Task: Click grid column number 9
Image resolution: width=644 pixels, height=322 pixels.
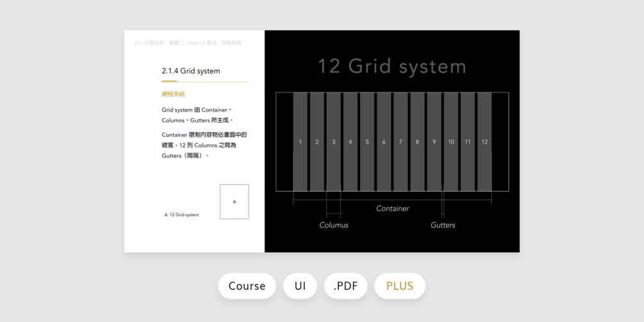Action: [x=434, y=142]
